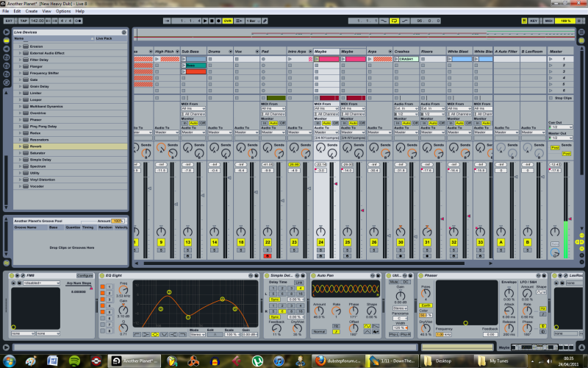This screenshot has width=588, height=368.
Task: Select the Saturator device in browser
Action: (x=37, y=153)
